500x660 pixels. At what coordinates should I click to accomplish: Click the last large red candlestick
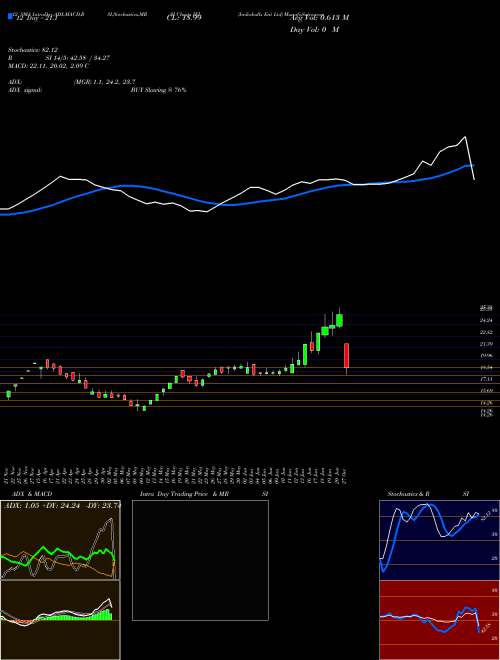346,356
